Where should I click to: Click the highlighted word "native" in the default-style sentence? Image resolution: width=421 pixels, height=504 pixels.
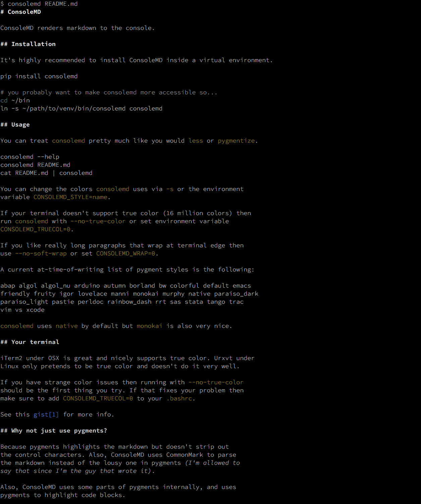(x=67, y=326)
